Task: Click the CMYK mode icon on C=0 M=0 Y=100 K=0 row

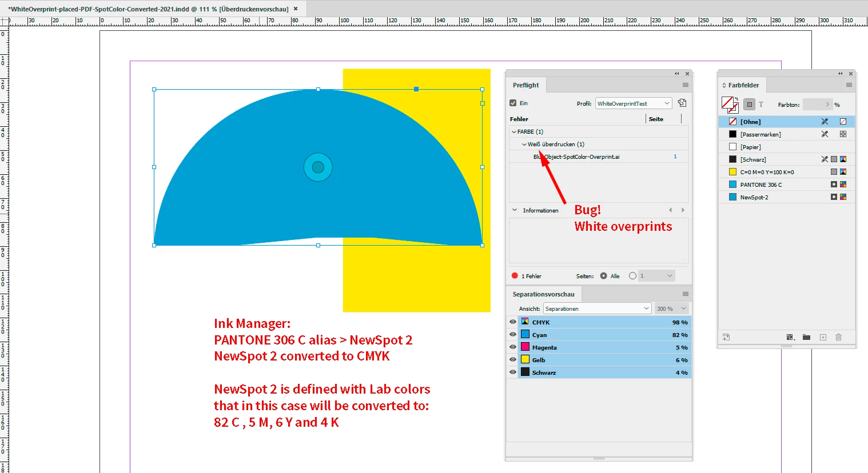Action: [843, 172]
